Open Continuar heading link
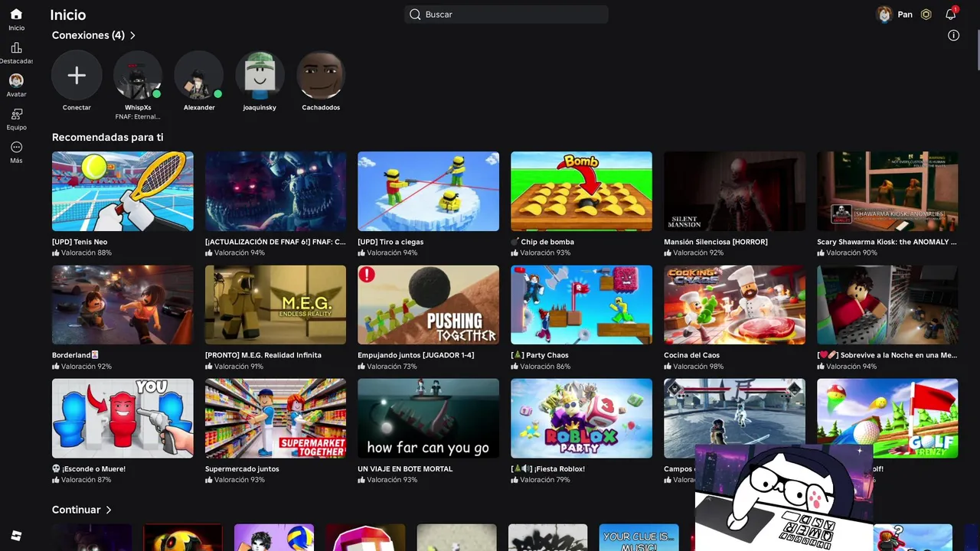Viewport: 980px width, 551px height. click(x=76, y=510)
